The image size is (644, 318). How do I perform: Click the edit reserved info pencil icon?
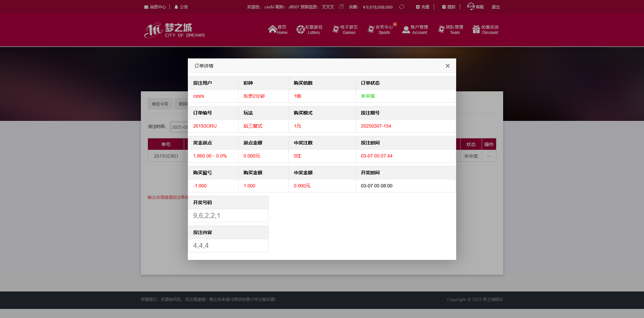click(x=341, y=6)
